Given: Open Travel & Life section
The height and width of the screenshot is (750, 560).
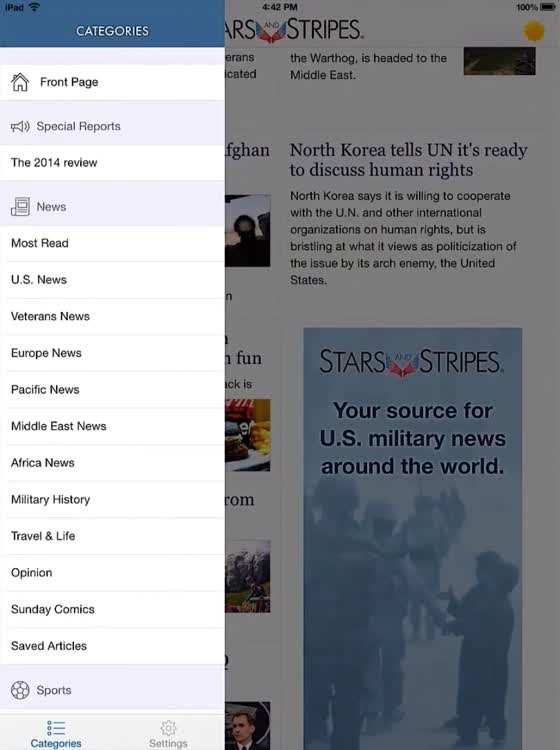Looking at the screenshot, I should 112,536.
